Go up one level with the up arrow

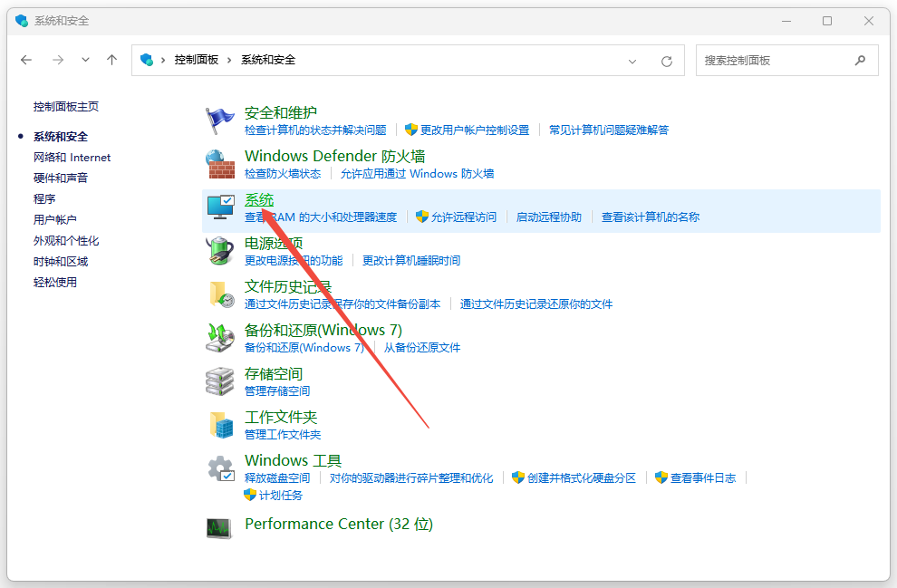click(112, 60)
